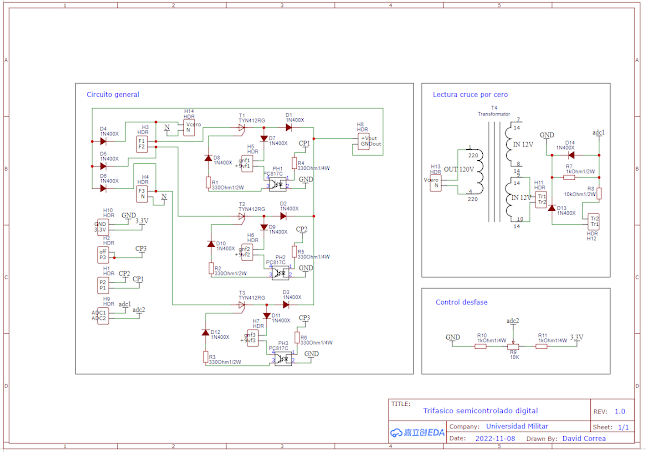Click header H8 with the +Vout pin
Screen dimensions: 646x452
click(363, 141)
